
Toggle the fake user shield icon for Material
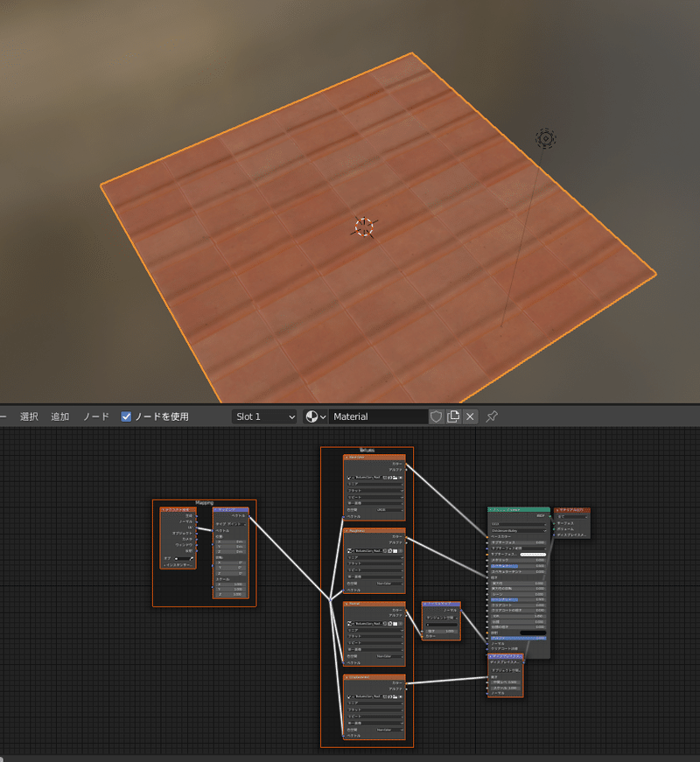tap(436, 416)
